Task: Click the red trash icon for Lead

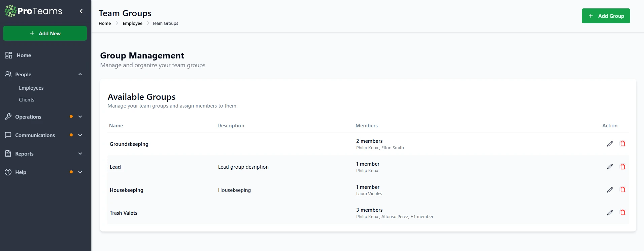Action: pyautogui.click(x=622, y=167)
